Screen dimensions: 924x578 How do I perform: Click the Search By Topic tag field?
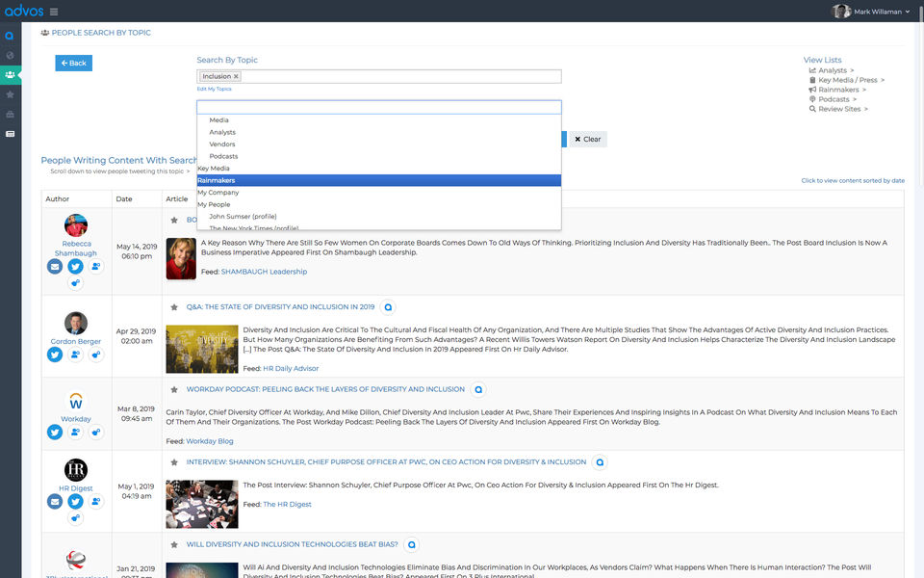click(x=379, y=77)
